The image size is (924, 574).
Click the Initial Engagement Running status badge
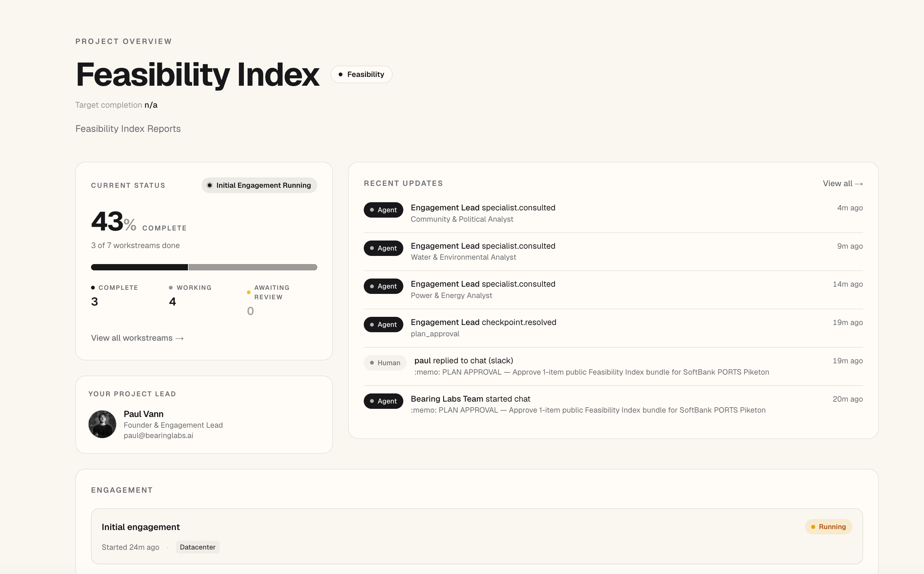[x=259, y=185]
